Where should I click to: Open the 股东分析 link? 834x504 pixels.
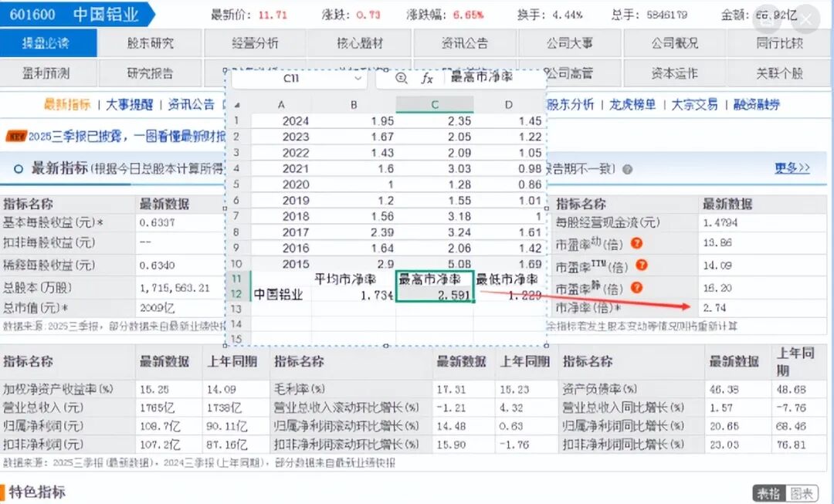tap(570, 104)
